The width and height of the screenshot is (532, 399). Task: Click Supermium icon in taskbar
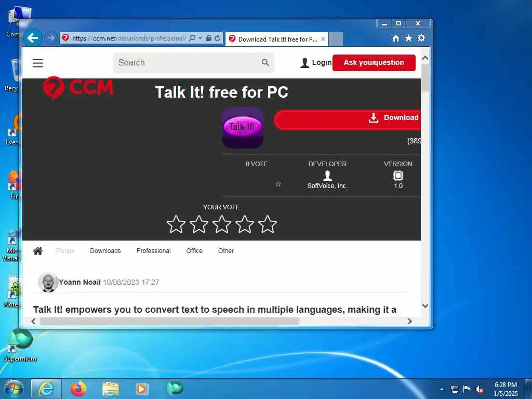[x=175, y=388]
